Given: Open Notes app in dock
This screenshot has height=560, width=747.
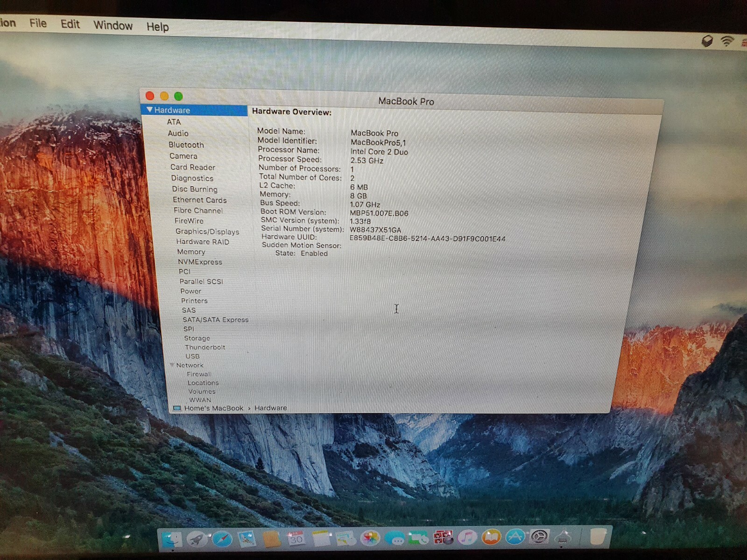Looking at the screenshot, I should (x=321, y=539).
